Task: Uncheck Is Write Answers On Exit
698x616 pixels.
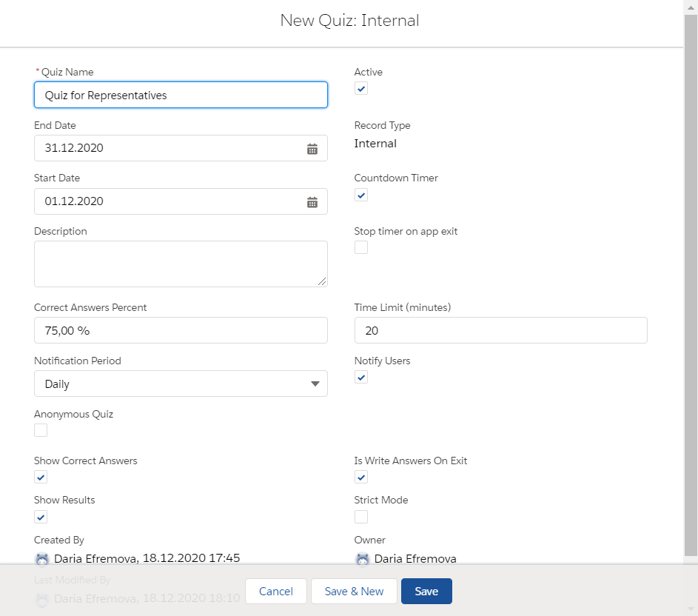Action: click(x=360, y=477)
